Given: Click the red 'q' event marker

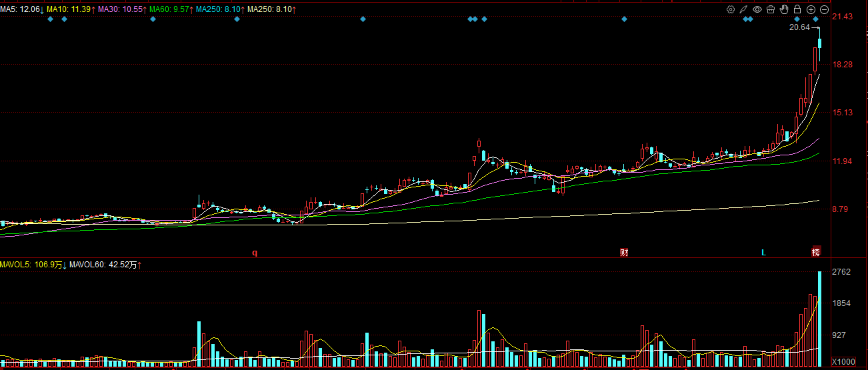Looking at the screenshot, I should (254, 253).
